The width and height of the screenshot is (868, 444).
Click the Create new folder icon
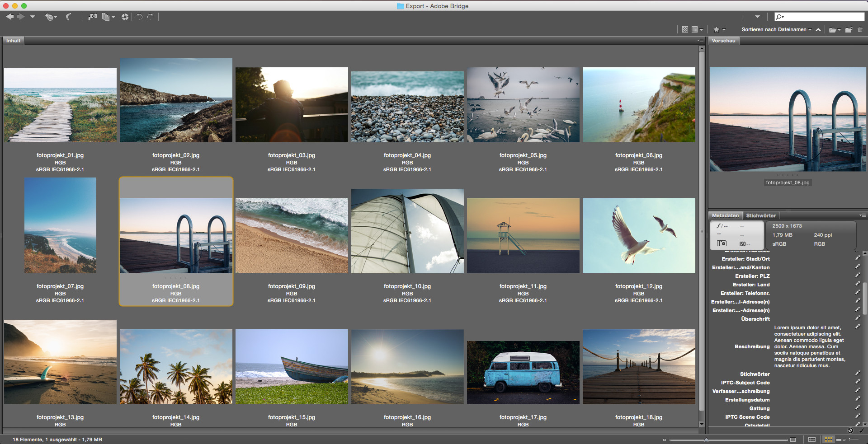(x=849, y=30)
